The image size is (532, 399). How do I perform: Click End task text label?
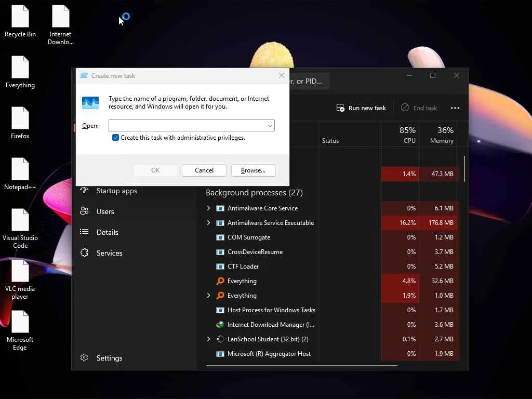[x=425, y=108]
